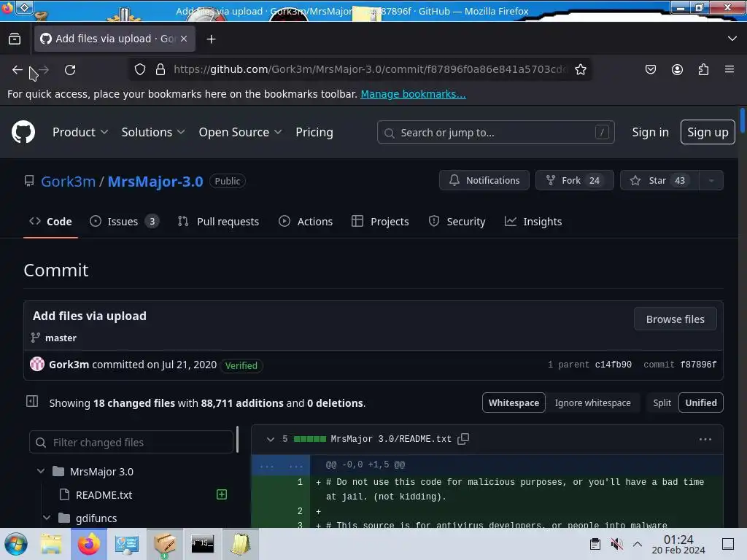This screenshot has height=560, width=747.
Task: Show hidden tray icons chevron
Action: tap(638, 544)
